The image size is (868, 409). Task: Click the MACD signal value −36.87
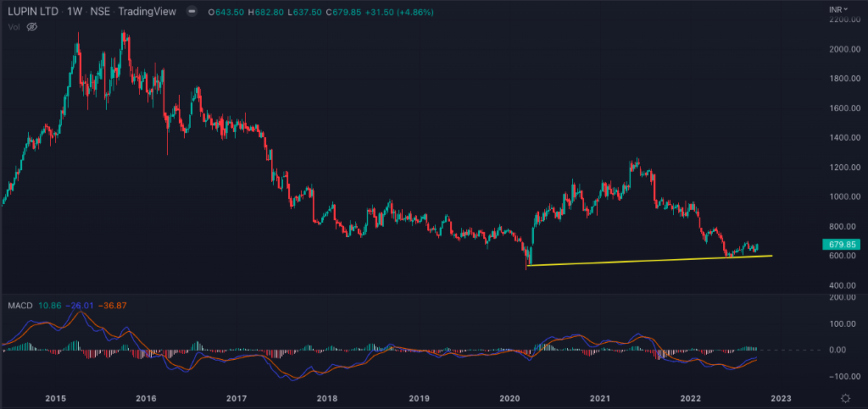(x=113, y=305)
